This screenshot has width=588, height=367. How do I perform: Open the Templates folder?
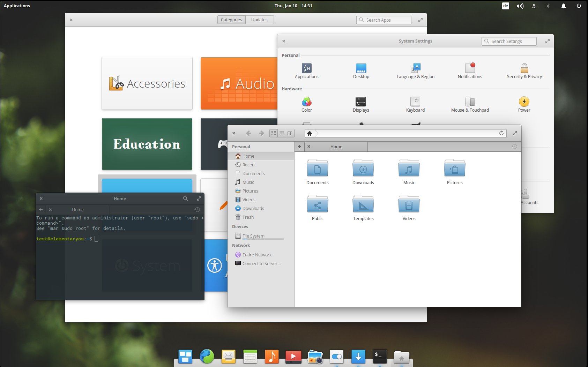pos(363,205)
